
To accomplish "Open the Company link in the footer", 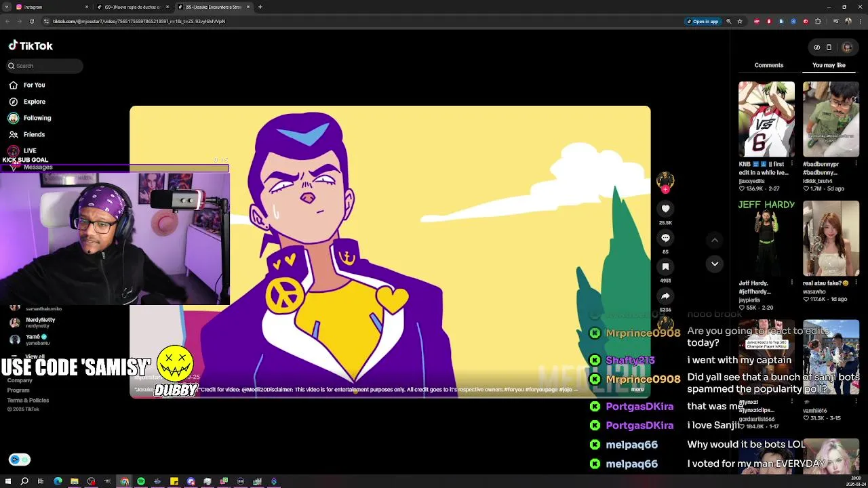I will click(x=20, y=380).
